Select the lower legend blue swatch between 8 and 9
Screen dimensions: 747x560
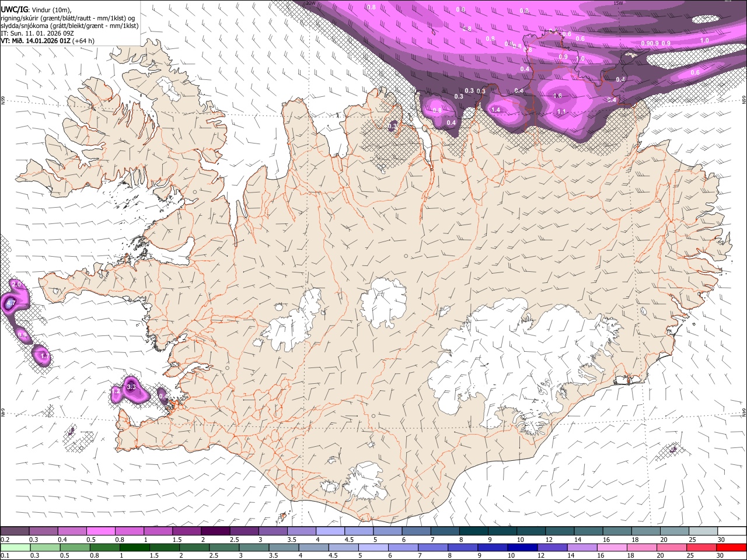pyautogui.click(x=463, y=547)
